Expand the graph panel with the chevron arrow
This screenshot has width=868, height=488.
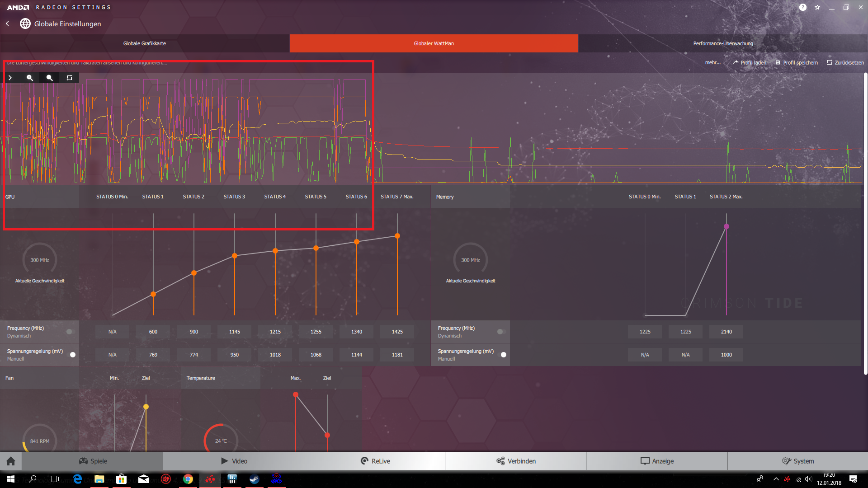pos(10,78)
